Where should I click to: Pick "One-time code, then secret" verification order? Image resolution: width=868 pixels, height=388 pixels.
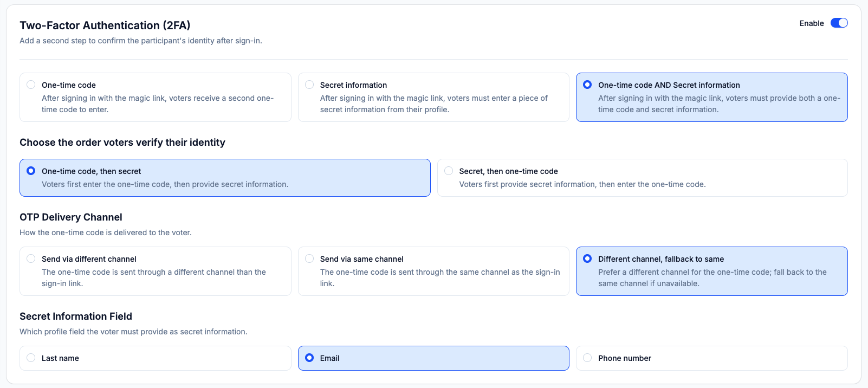(31, 171)
